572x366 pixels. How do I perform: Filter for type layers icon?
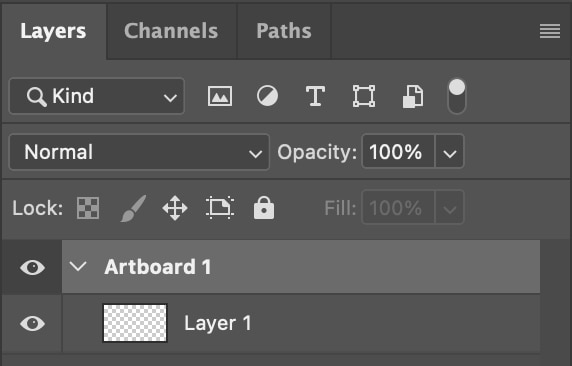(315, 96)
